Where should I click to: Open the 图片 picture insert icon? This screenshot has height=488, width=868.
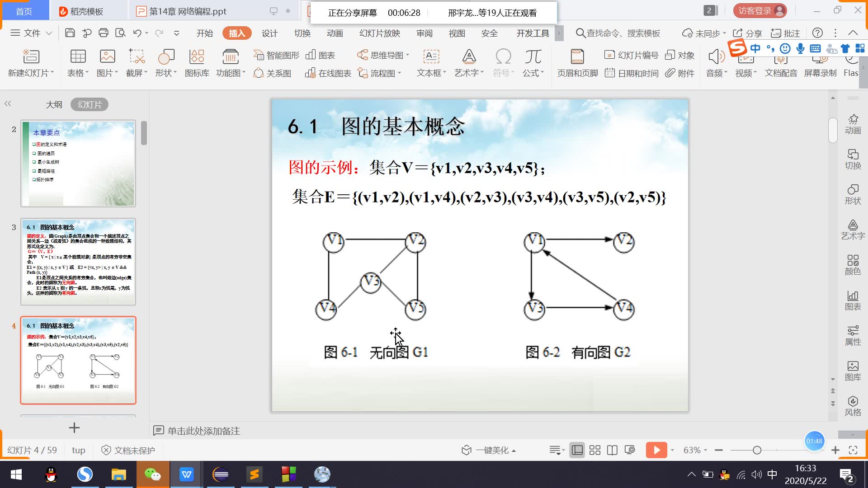tap(107, 57)
